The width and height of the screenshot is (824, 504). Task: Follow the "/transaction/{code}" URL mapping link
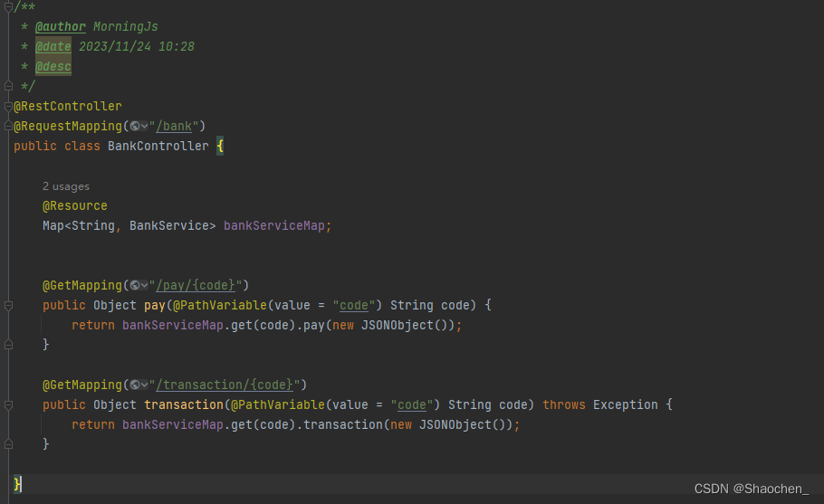[225, 385]
